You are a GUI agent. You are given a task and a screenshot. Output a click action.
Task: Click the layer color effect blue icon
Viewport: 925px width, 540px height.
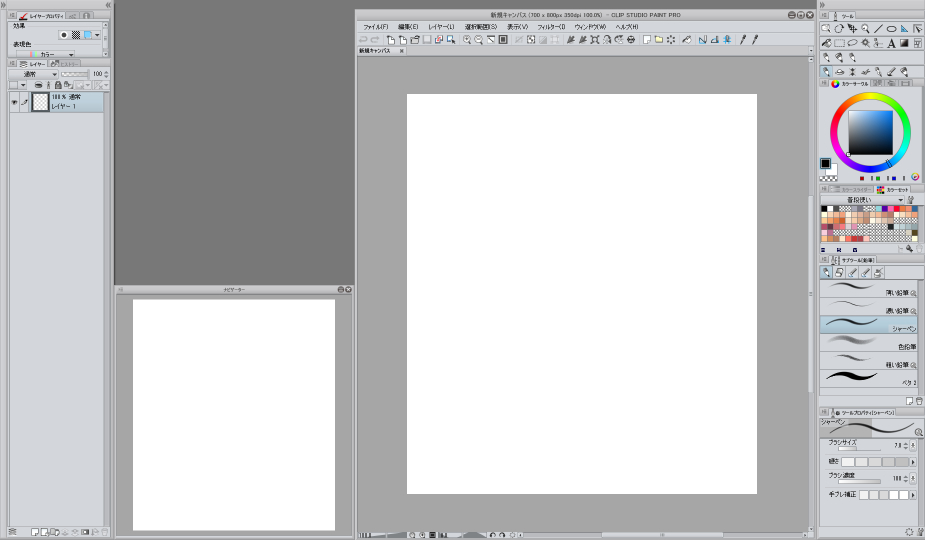click(x=88, y=34)
